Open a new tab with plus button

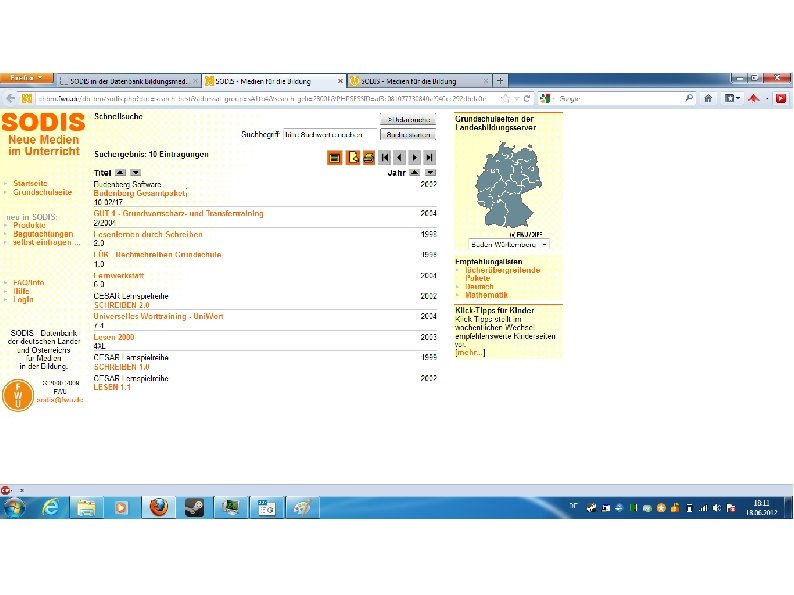coord(500,81)
